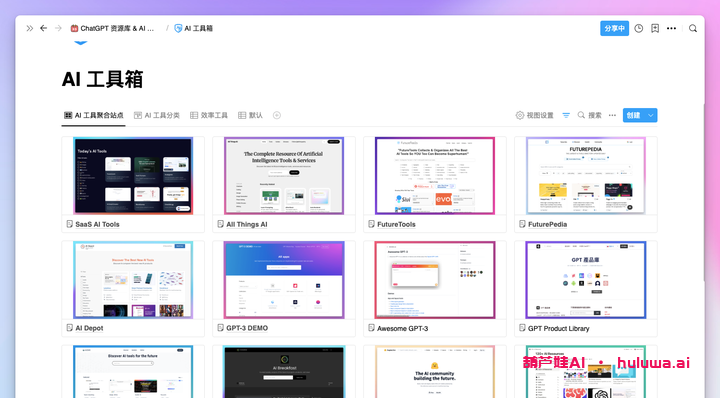Screen dimensions: 720x398
Task: Bookmark this page with bookmark icon
Action: point(655,28)
